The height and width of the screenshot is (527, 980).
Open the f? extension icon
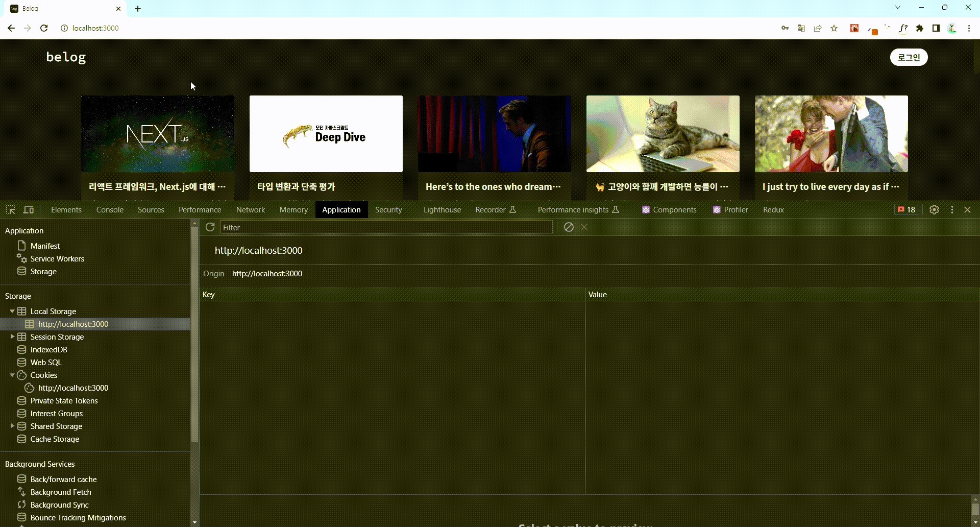[x=903, y=28]
